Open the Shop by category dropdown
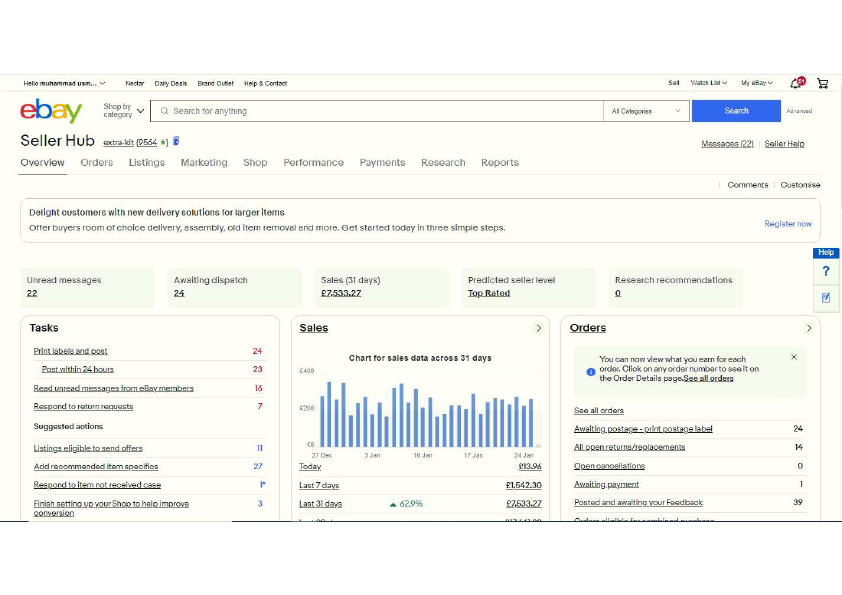The width and height of the screenshot is (842, 595). coord(124,111)
